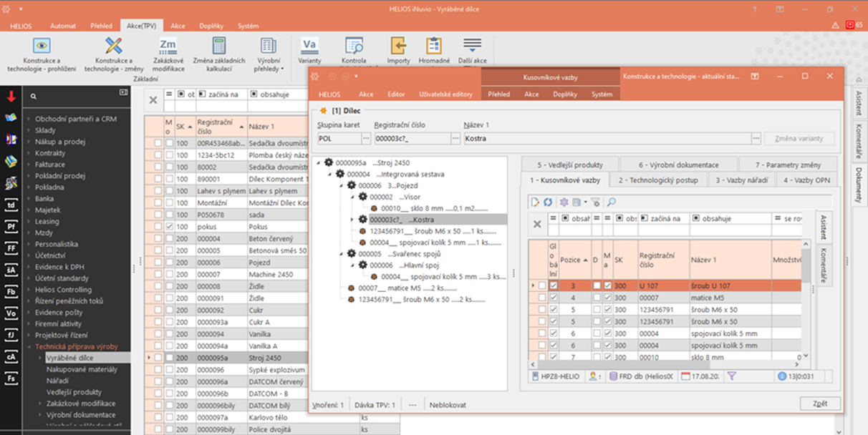
Task: Click the refresh icon in Kusovníkové vazby toolbar
Action: click(548, 202)
